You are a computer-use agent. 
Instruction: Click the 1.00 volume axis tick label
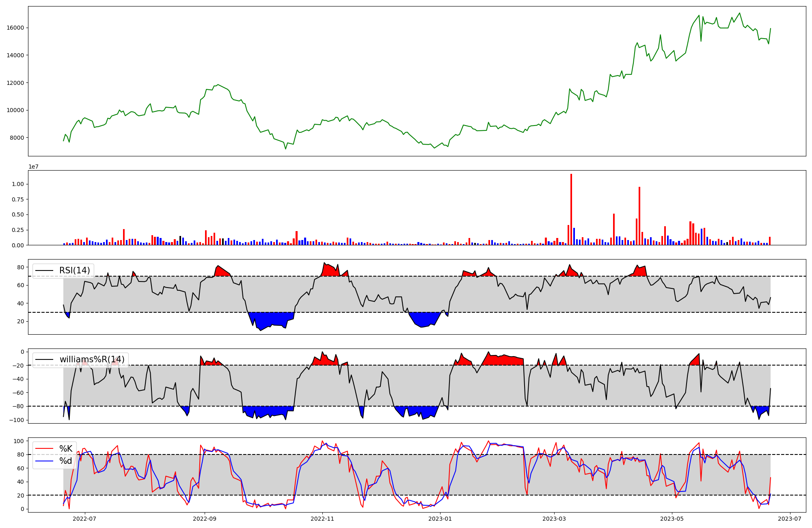point(19,184)
